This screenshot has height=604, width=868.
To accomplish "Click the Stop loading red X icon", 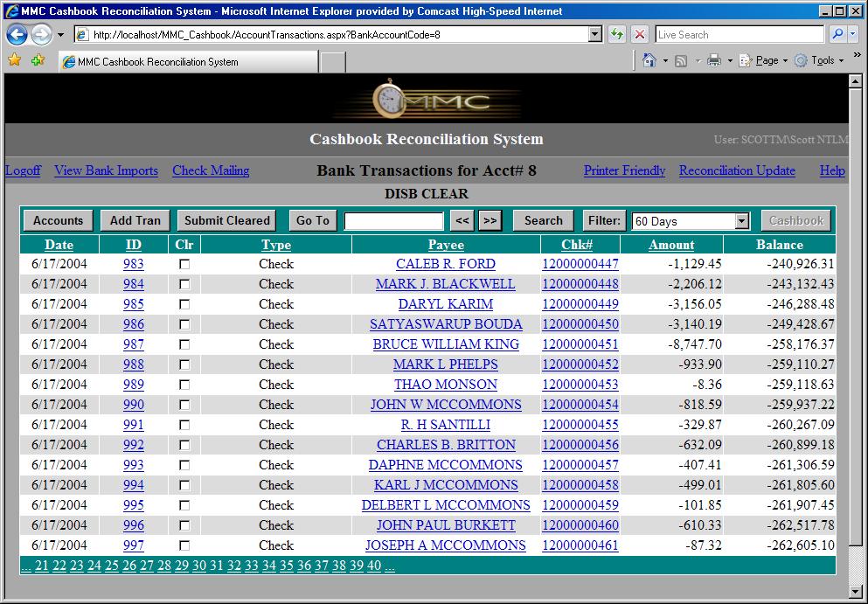I will pos(639,35).
